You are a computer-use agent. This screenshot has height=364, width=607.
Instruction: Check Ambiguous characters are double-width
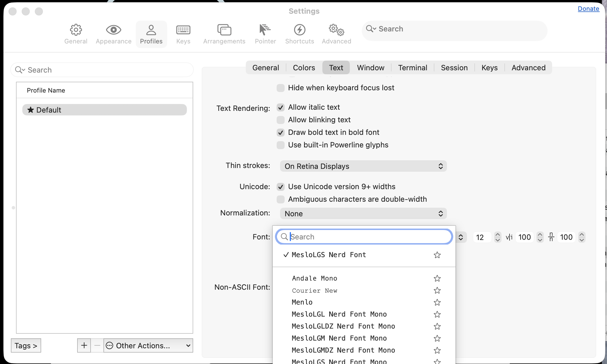[280, 199]
